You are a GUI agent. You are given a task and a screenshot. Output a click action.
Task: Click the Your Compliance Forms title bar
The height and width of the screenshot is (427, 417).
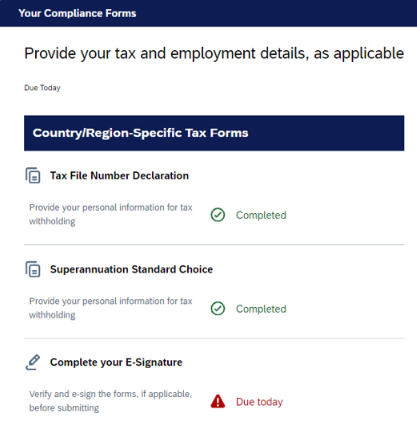(208, 13)
